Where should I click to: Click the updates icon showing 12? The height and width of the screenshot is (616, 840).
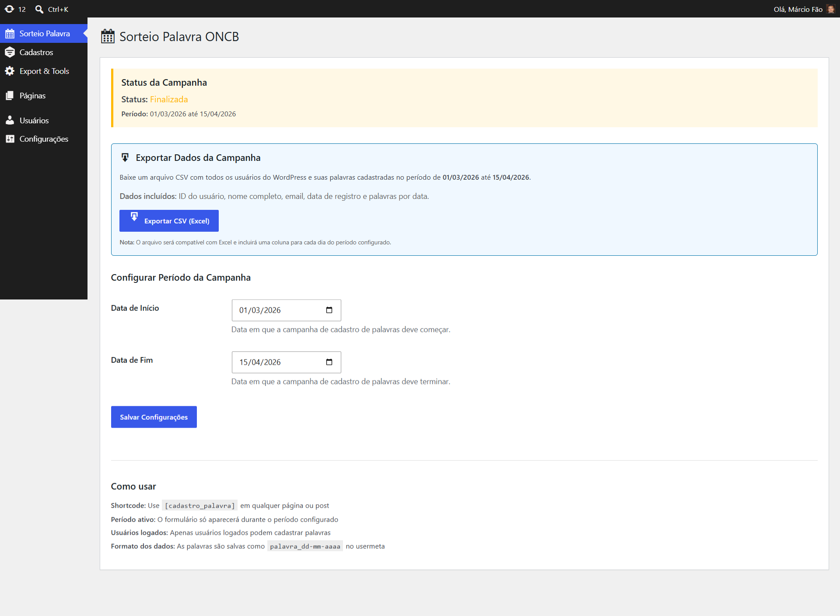pyautogui.click(x=9, y=9)
